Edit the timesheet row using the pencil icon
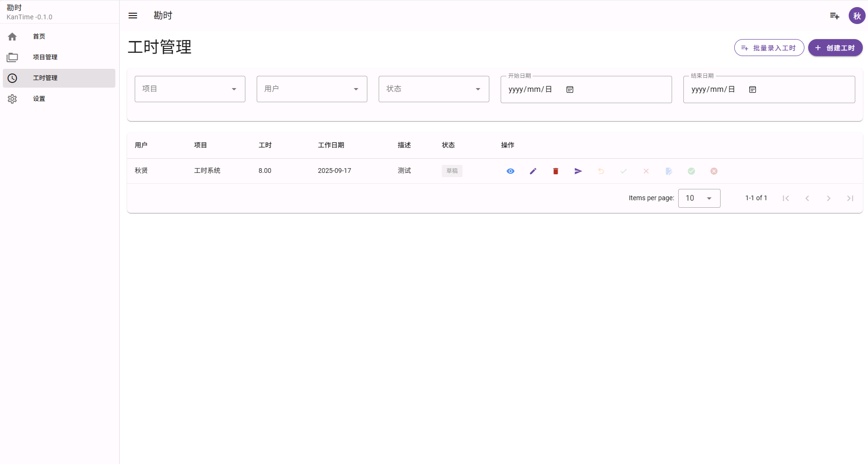The width and height of the screenshot is (868, 464). (x=533, y=171)
